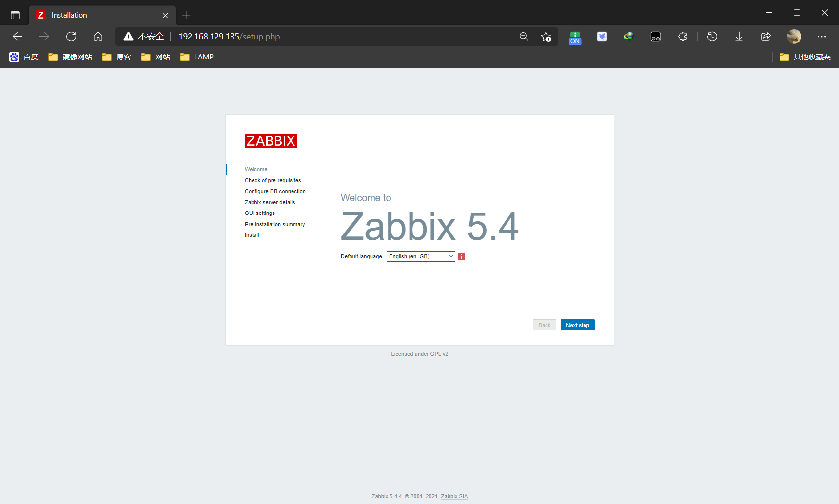Open the Default language dropdown
This screenshot has width=839, height=504.
421,256
